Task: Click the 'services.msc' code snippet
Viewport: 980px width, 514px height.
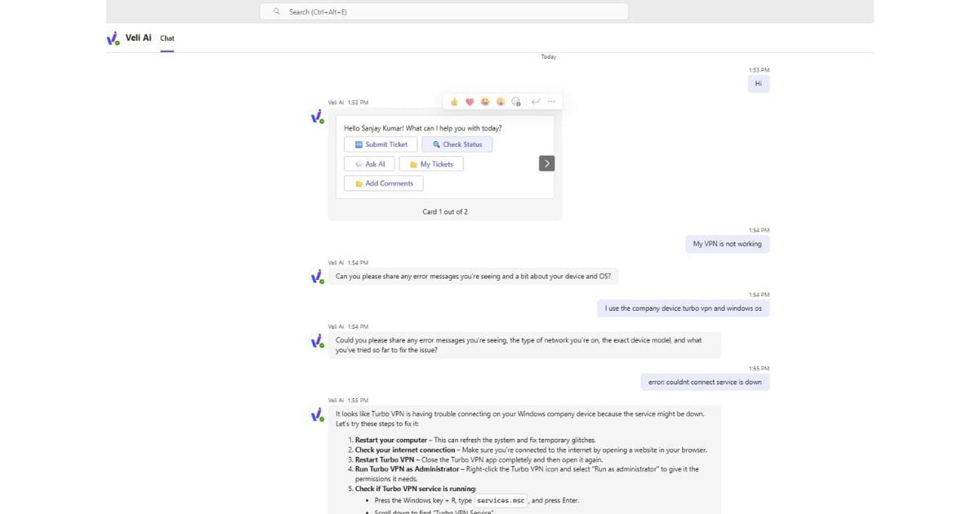Action: click(502, 500)
